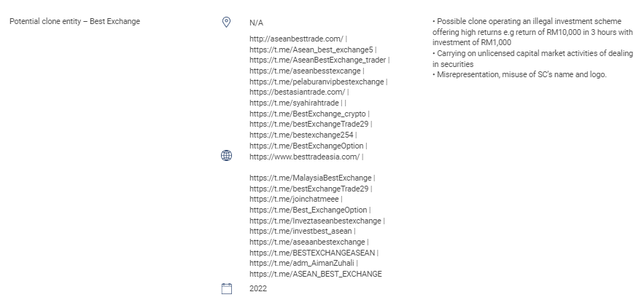The image size is (644, 300).
Task: Click the location pin icon
Action: pos(226,23)
